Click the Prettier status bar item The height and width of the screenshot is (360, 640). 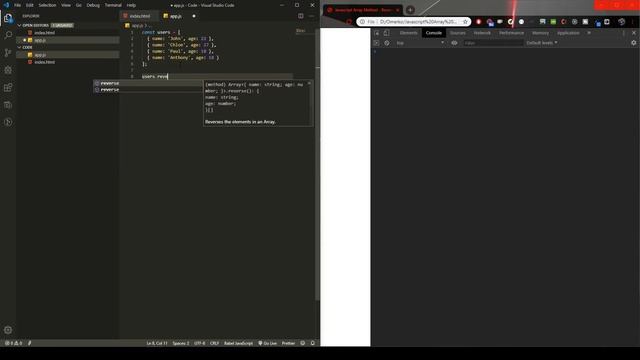click(x=288, y=343)
